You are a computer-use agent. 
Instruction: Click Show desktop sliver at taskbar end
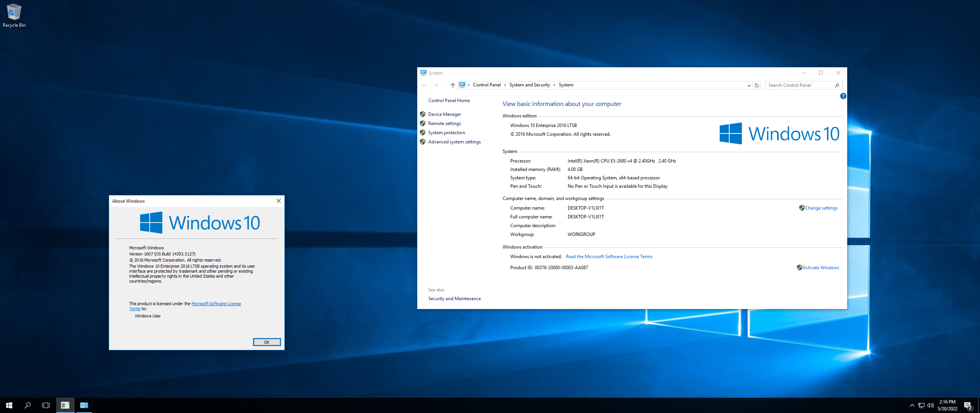[x=978, y=405]
